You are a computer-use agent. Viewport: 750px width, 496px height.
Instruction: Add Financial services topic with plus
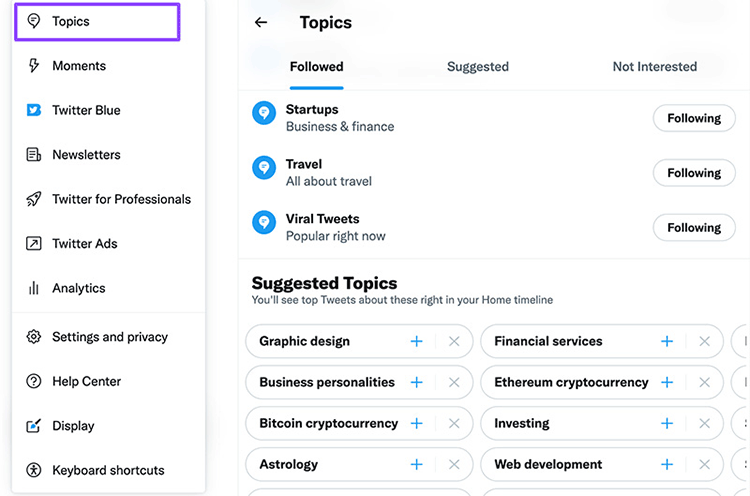click(667, 341)
